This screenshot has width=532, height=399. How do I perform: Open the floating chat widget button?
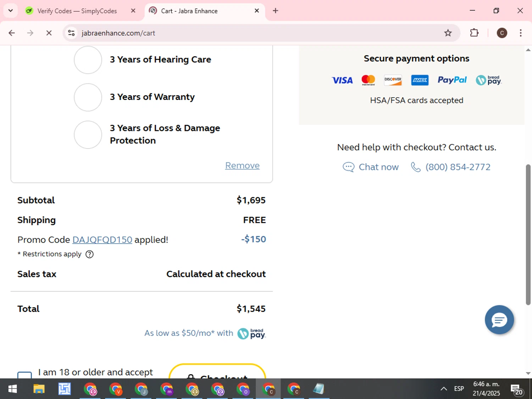pyautogui.click(x=499, y=320)
